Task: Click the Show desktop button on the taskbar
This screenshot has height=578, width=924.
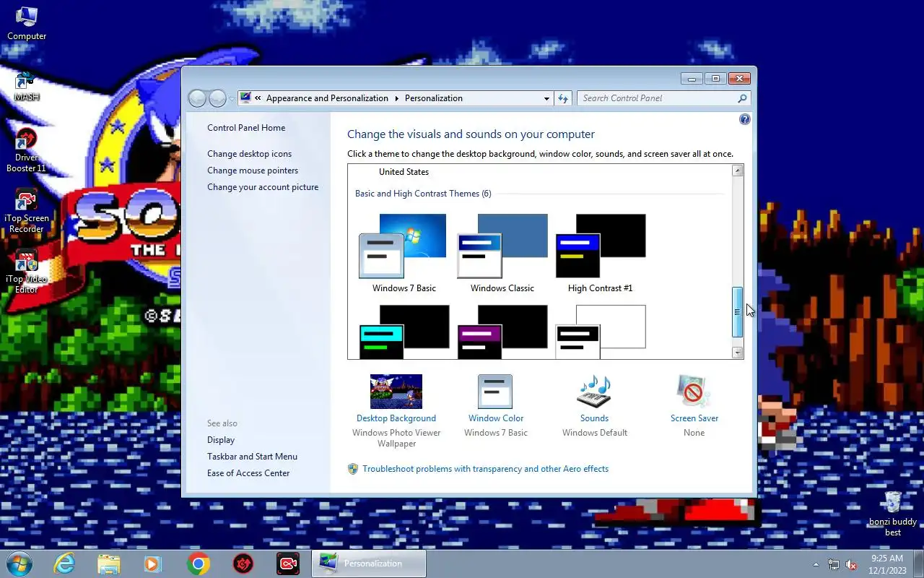Action: [x=918, y=564]
